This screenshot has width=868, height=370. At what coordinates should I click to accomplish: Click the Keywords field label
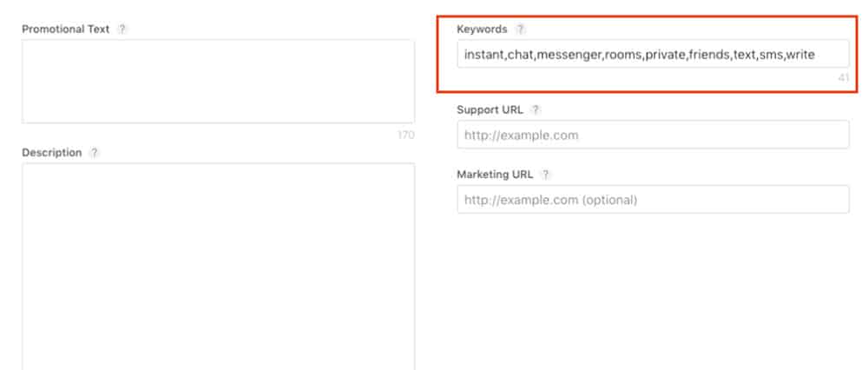point(482,29)
